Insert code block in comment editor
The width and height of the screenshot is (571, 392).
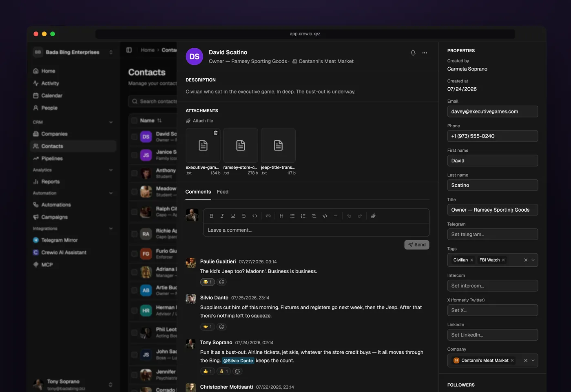click(x=325, y=216)
